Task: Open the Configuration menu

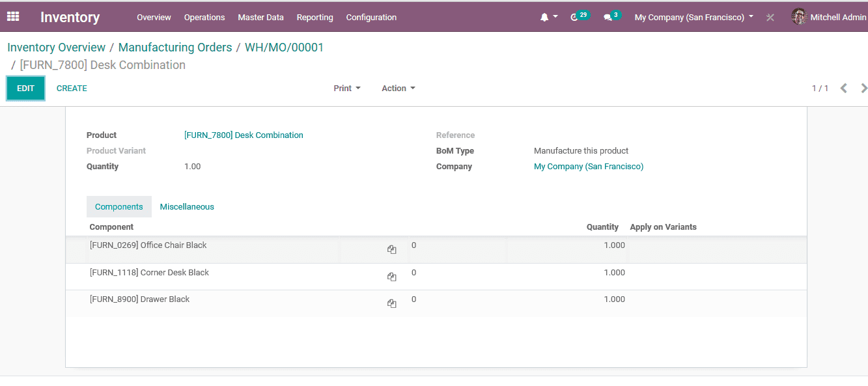Action: pos(371,18)
